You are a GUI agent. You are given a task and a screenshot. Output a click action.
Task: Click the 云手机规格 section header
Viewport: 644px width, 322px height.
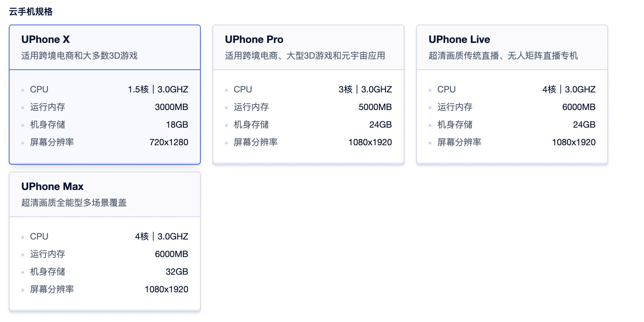pyautogui.click(x=31, y=11)
